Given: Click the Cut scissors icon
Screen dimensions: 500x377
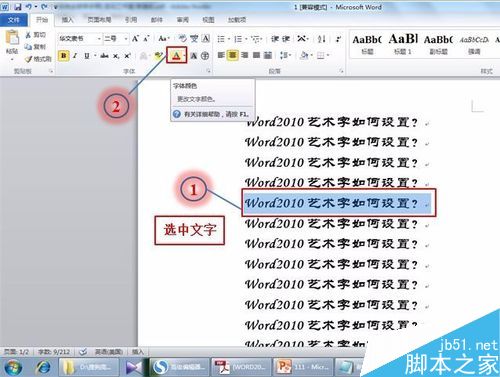Looking at the screenshot, I should (28, 35).
